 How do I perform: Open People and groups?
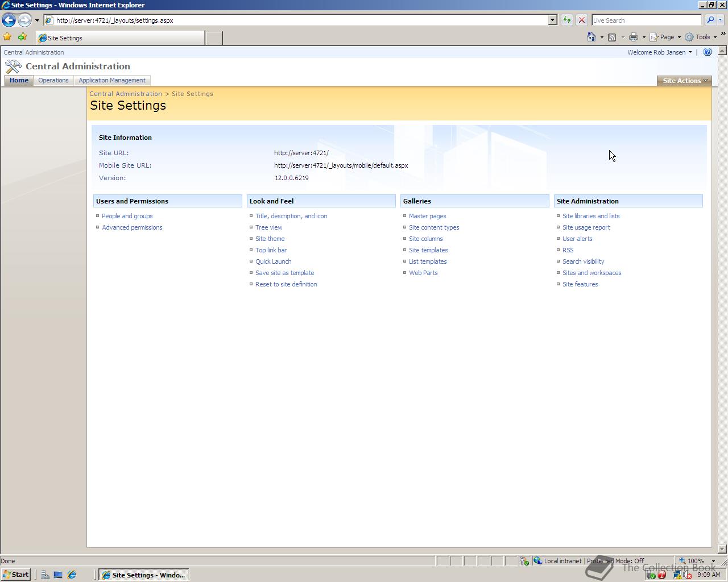tap(127, 216)
